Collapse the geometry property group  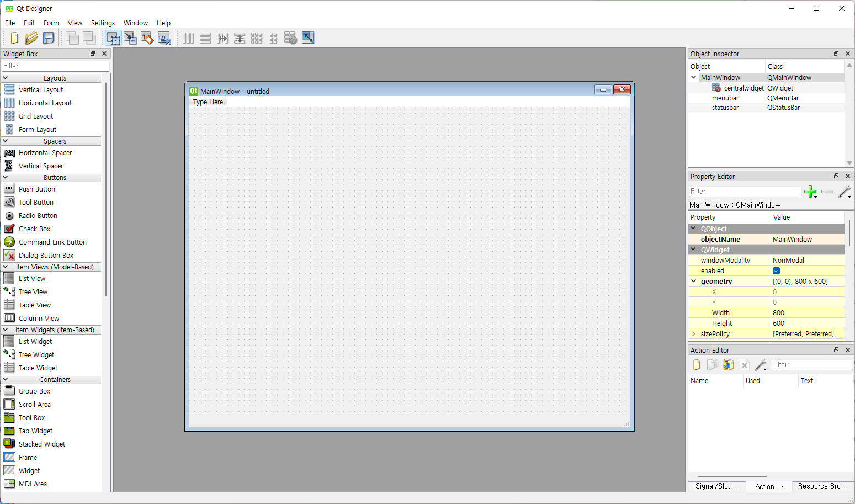pos(694,281)
